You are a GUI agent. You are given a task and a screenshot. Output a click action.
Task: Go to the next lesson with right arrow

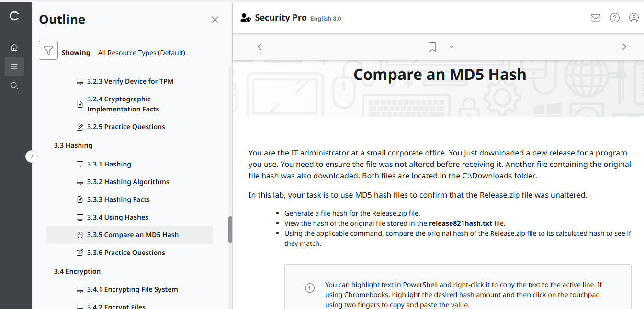pyautogui.click(x=624, y=46)
